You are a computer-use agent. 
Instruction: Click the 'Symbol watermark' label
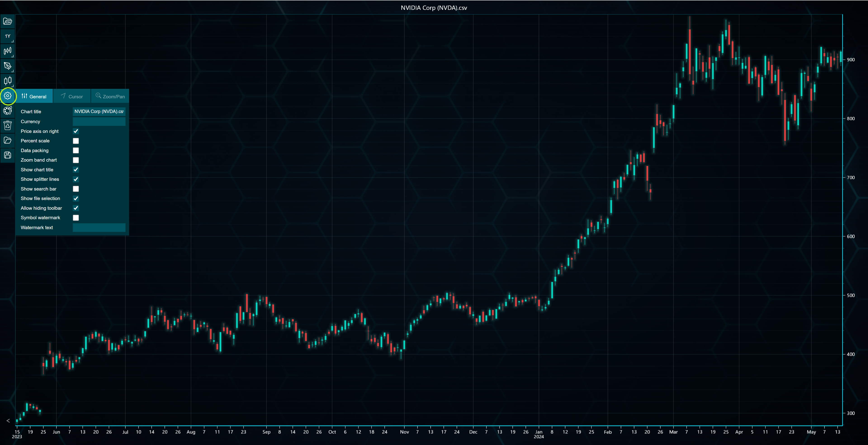tap(40, 218)
